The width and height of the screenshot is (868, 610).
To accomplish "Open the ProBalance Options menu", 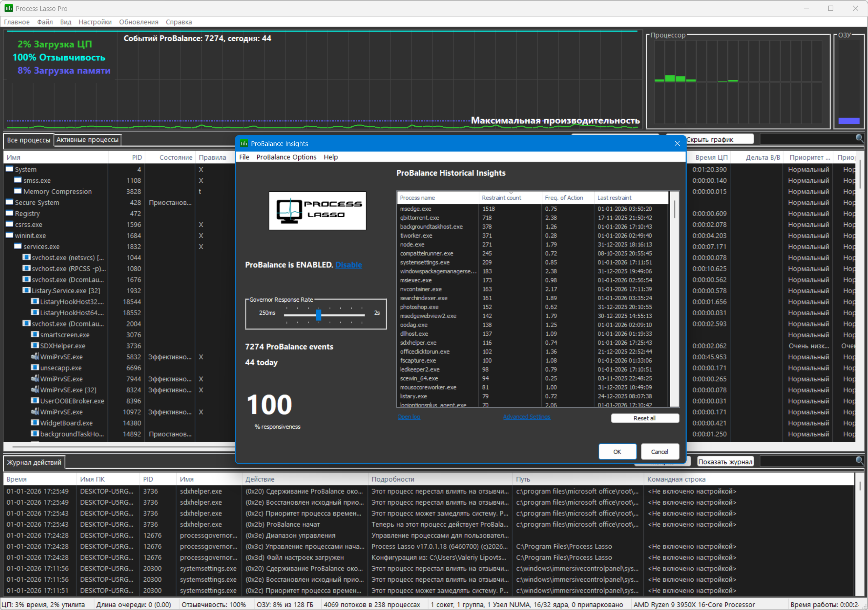I will pyautogui.click(x=286, y=157).
